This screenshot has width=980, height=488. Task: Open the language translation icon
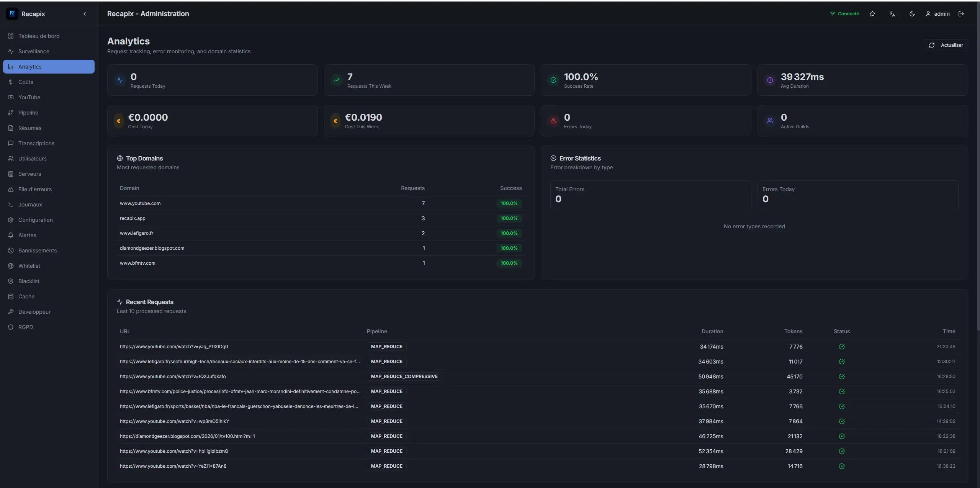pos(892,14)
